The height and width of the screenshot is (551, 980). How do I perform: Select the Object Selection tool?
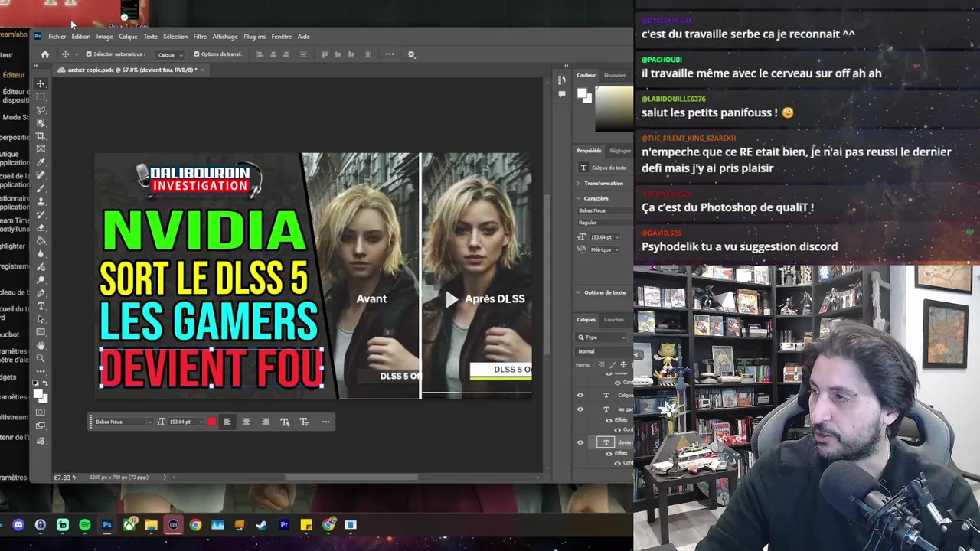[41, 122]
